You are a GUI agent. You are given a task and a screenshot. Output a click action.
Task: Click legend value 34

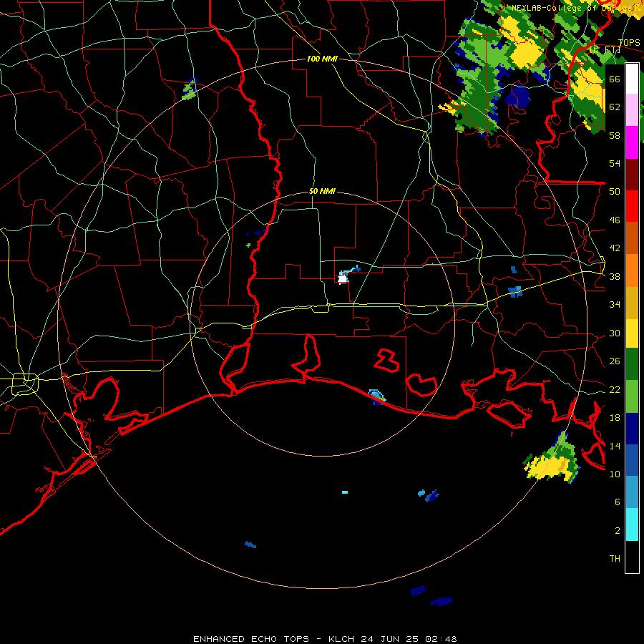click(615, 305)
